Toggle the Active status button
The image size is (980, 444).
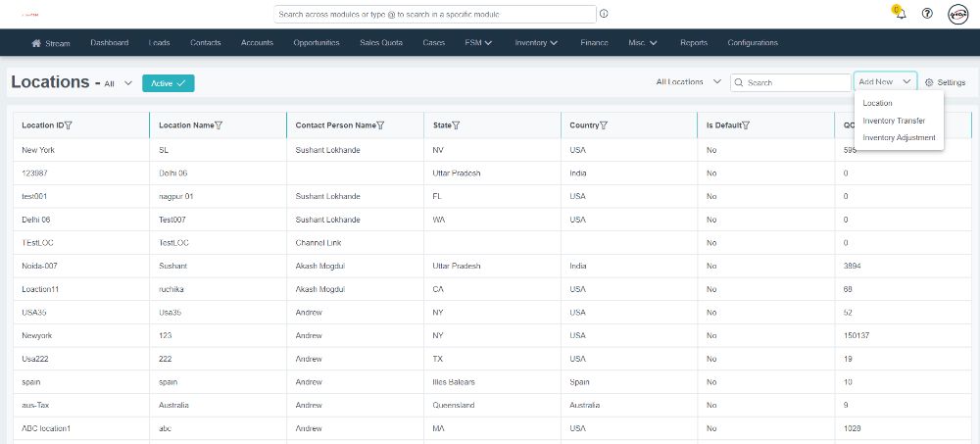(169, 83)
